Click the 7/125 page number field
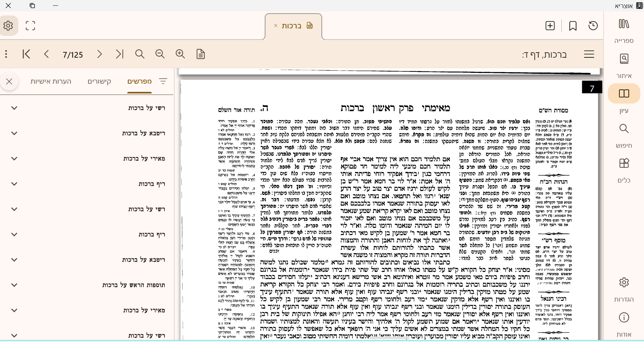Screen dimensions: 644x342 (72, 54)
